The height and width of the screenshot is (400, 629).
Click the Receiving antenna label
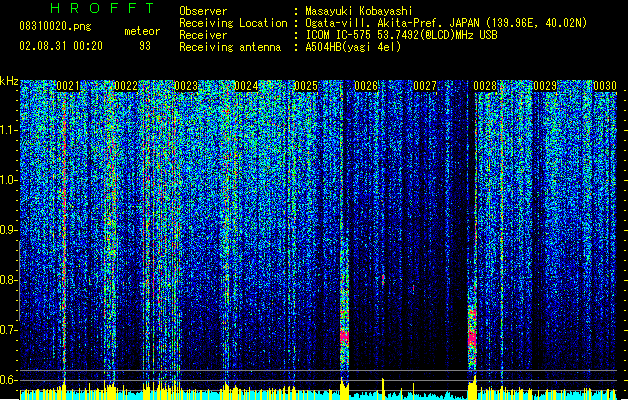230,47
